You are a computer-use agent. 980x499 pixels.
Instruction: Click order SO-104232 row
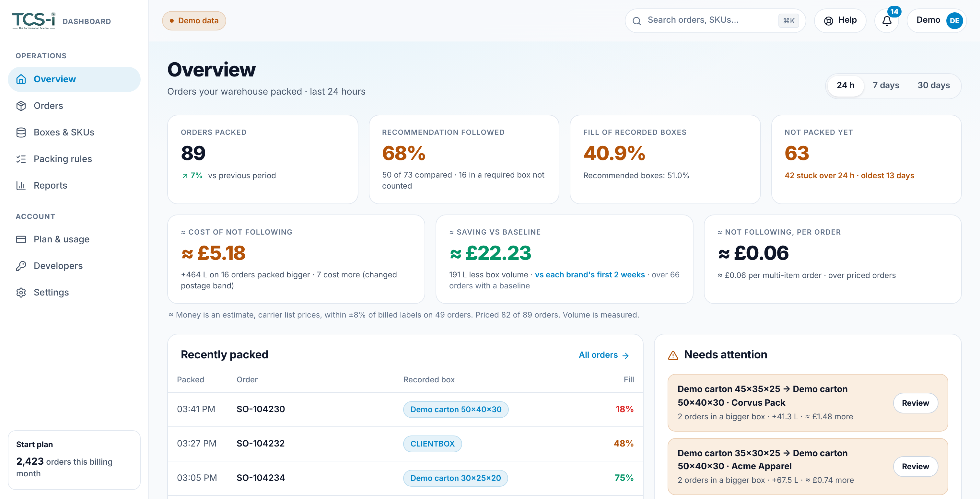(405, 444)
